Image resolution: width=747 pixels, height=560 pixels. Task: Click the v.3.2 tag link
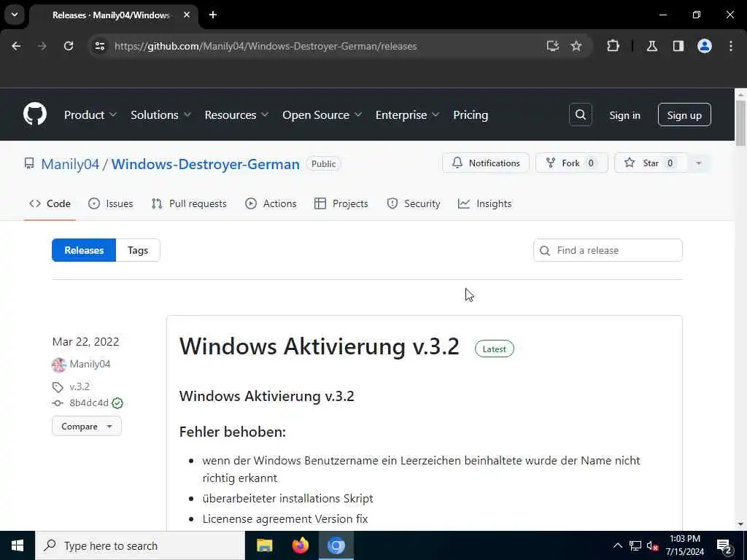tap(80, 386)
